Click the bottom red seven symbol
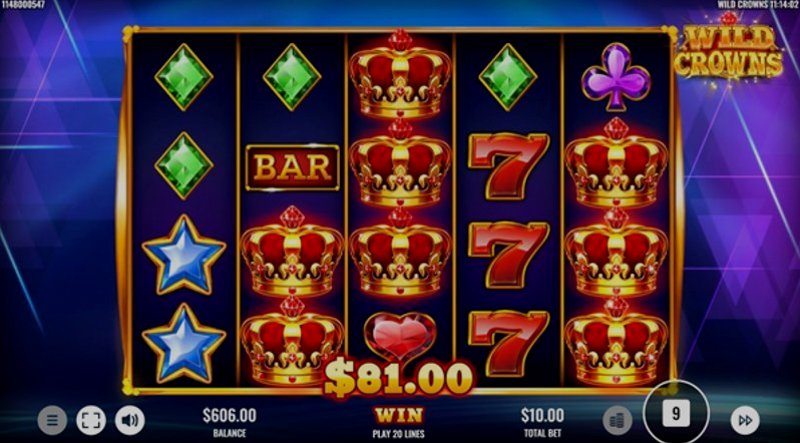Screen dimensions: 800x443 (x=509, y=343)
